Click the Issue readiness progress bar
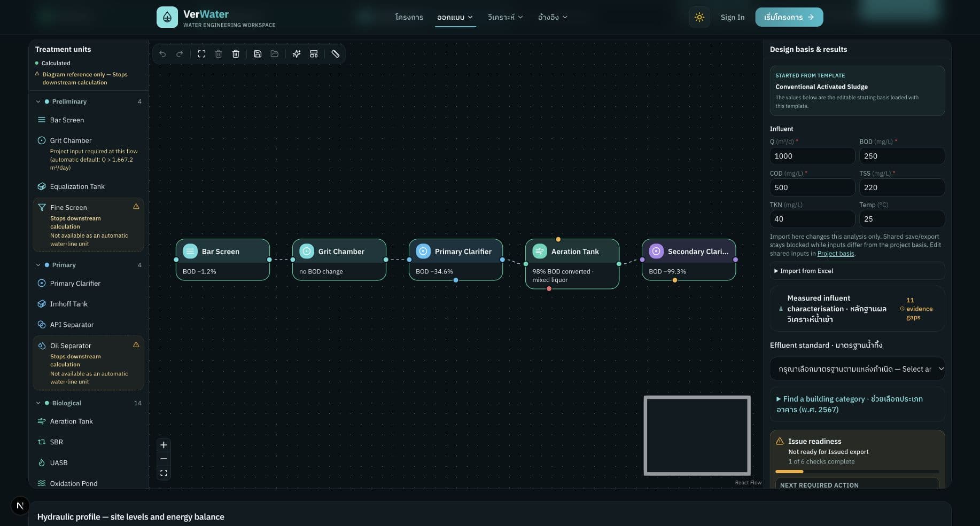This screenshot has height=526, width=980. coord(857,472)
